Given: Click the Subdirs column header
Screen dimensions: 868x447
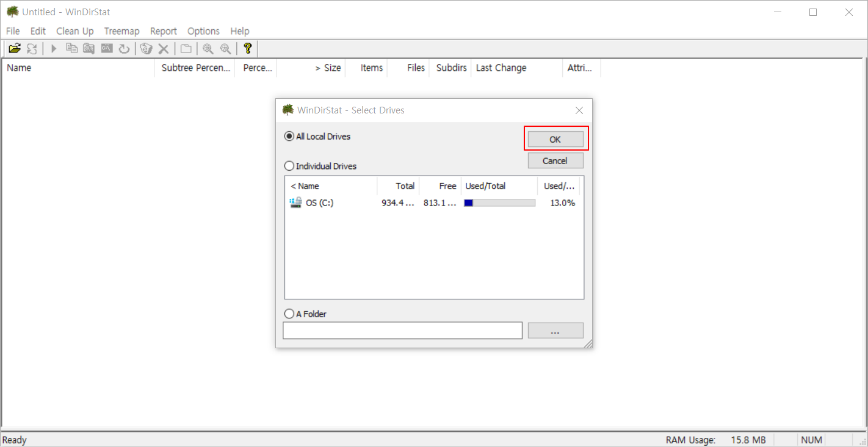Looking at the screenshot, I should click(x=450, y=68).
